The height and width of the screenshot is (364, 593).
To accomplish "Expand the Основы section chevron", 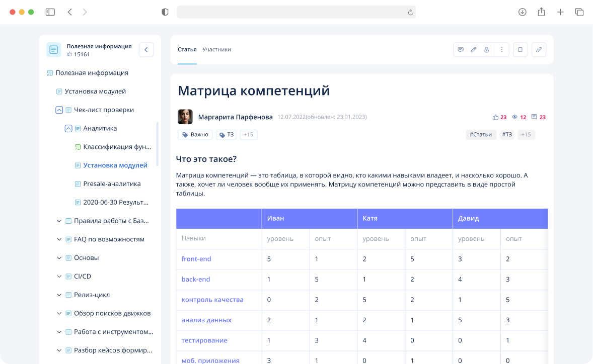I will (x=59, y=258).
